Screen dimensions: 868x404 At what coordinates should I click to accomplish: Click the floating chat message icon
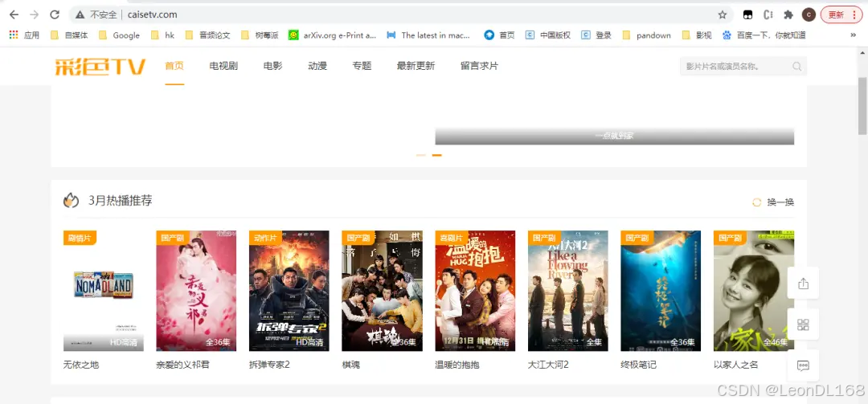[803, 365]
